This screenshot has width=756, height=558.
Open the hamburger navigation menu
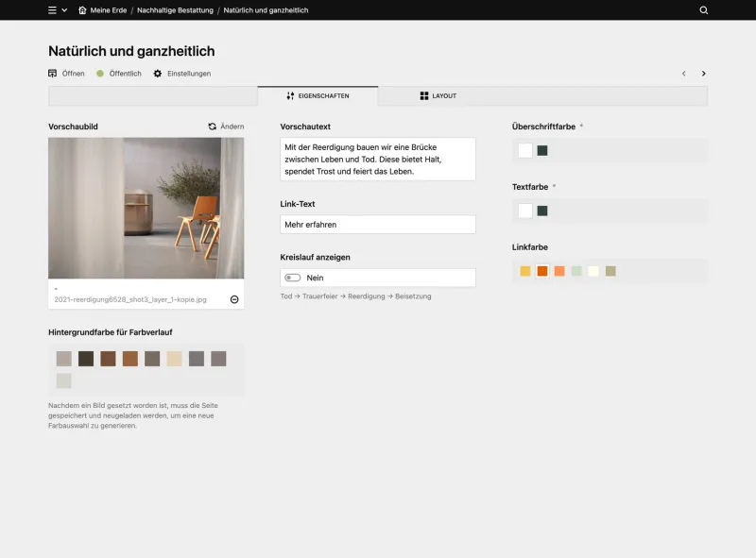click(51, 10)
